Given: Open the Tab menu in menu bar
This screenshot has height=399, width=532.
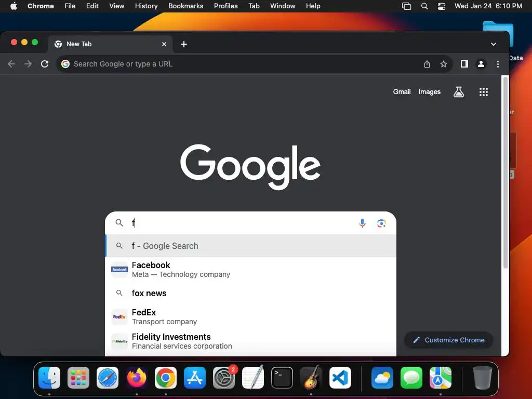Looking at the screenshot, I should [254, 6].
